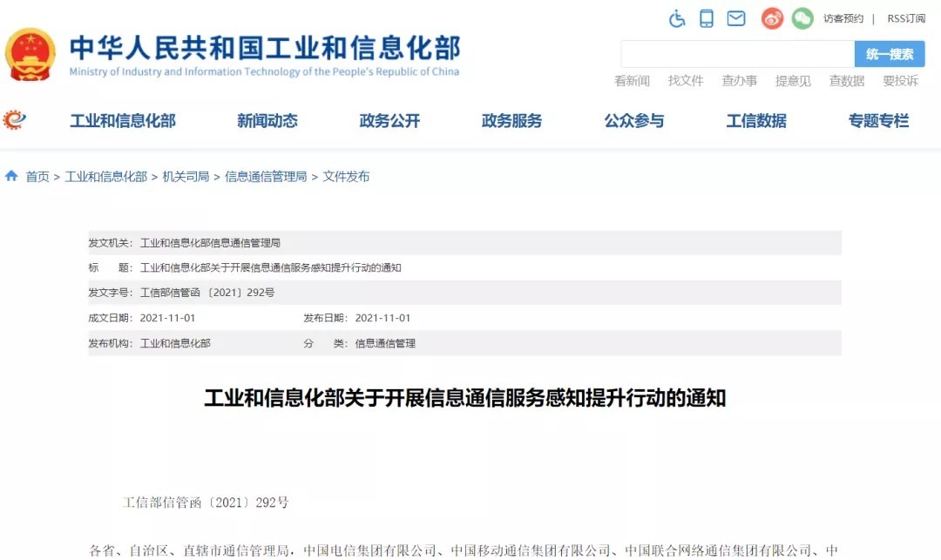Click the blue home icon in breadcrumb
Screen dimensions: 941x560
tap(11, 176)
